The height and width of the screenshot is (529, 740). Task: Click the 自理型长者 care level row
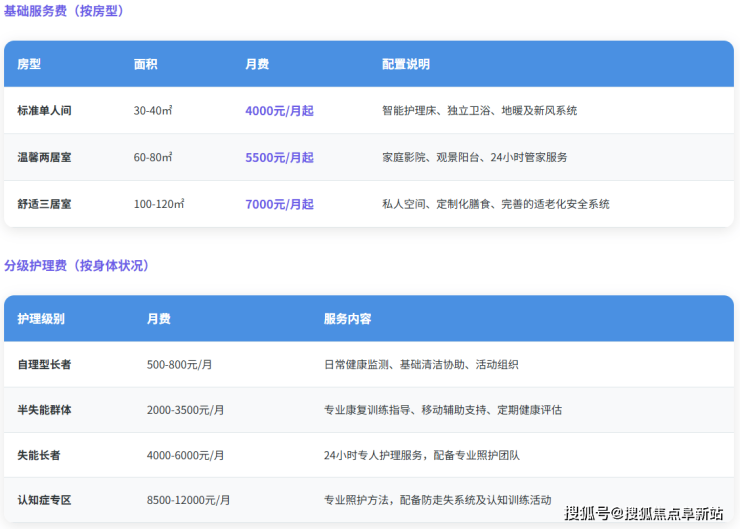[x=44, y=365]
